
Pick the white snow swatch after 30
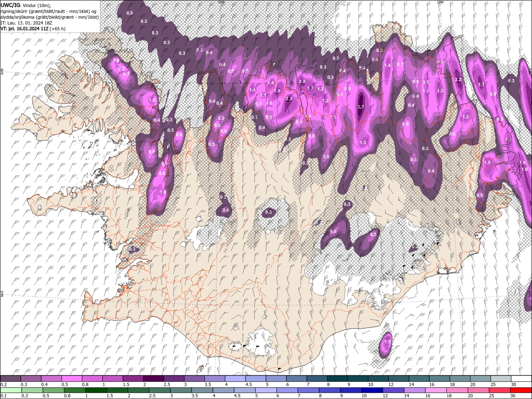(x=522, y=379)
